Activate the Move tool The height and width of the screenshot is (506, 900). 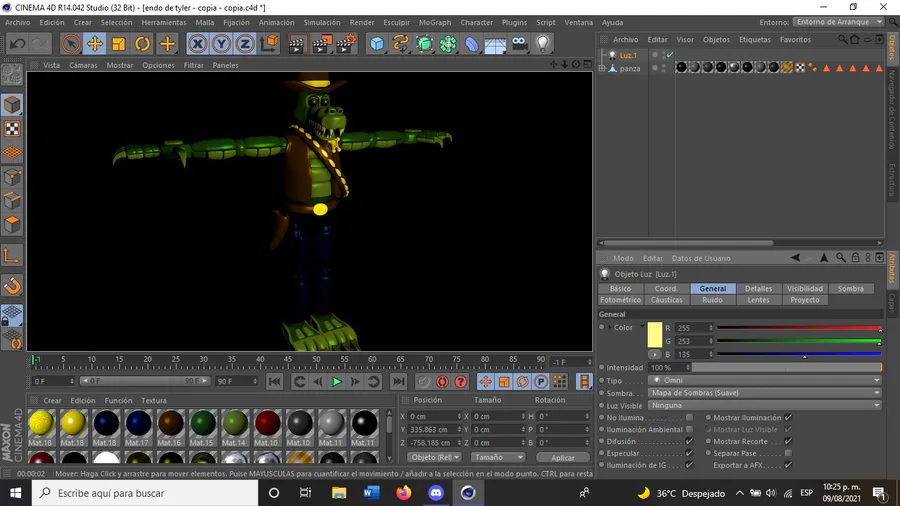pos(95,44)
